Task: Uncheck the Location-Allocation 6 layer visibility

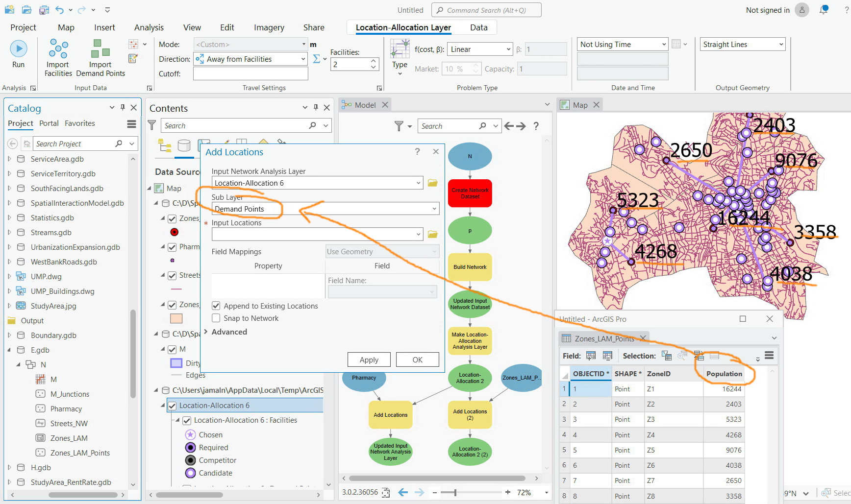Action: click(173, 405)
